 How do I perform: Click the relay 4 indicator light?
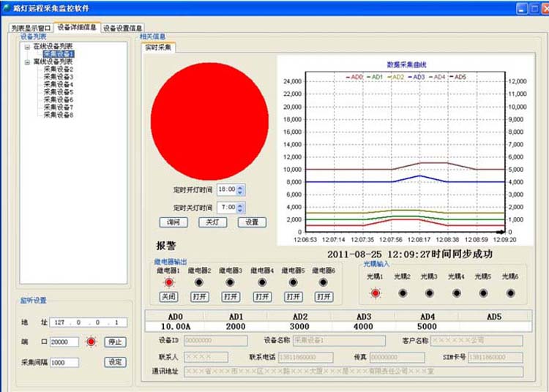[x=261, y=282]
